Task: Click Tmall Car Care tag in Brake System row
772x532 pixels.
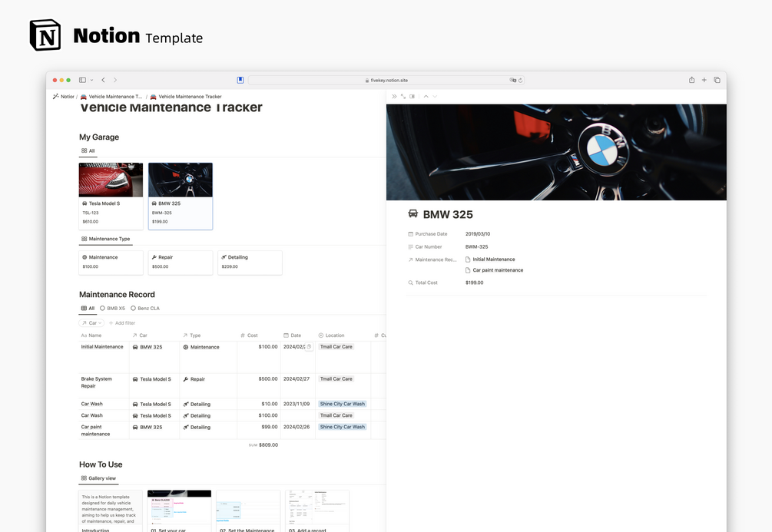Action: pyautogui.click(x=336, y=379)
